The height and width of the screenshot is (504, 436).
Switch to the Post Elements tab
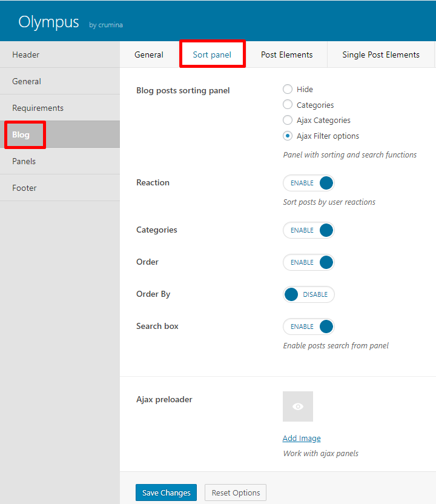(x=286, y=55)
